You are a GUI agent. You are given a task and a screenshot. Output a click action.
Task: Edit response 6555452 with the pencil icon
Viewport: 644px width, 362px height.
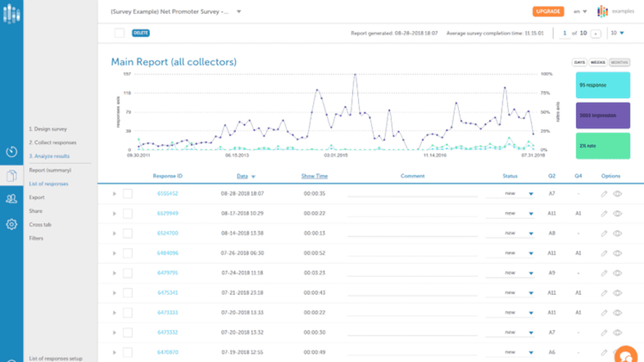point(604,193)
